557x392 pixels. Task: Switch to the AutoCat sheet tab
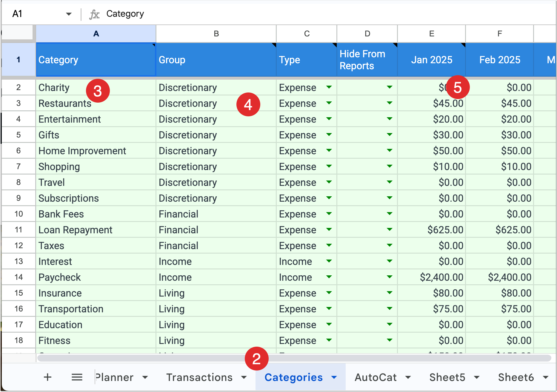(x=376, y=377)
